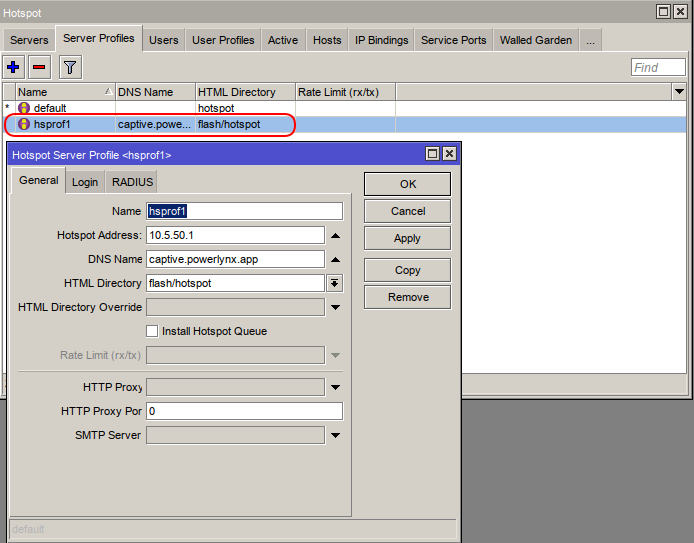This screenshot has height=543, width=694.
Task: Open the filter funnel tool
Action: point(70,67)
